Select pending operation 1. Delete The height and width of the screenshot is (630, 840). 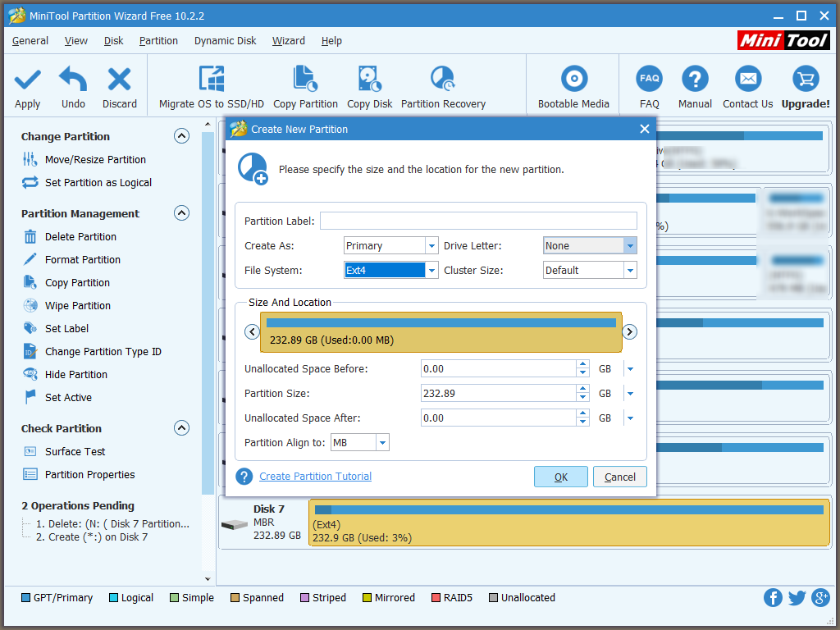pos(112,524)
